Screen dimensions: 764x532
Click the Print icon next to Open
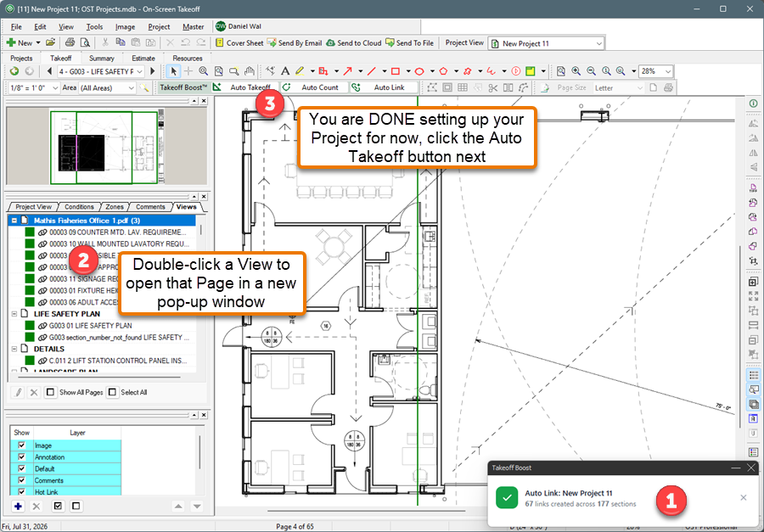pos(70,43)
